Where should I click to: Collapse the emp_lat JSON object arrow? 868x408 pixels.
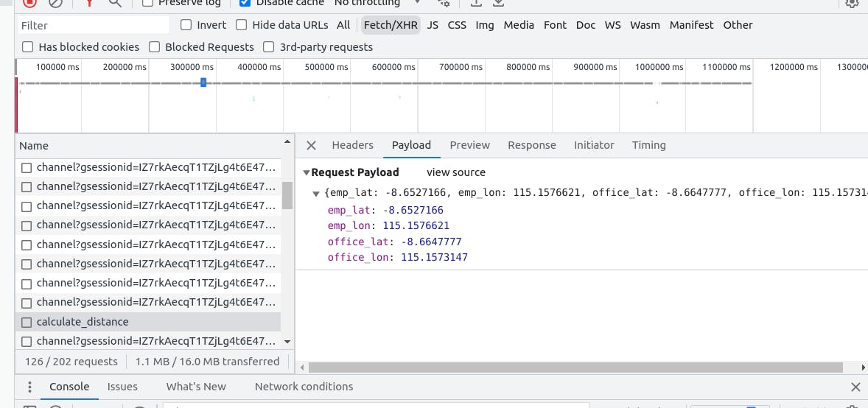point(316,194)
